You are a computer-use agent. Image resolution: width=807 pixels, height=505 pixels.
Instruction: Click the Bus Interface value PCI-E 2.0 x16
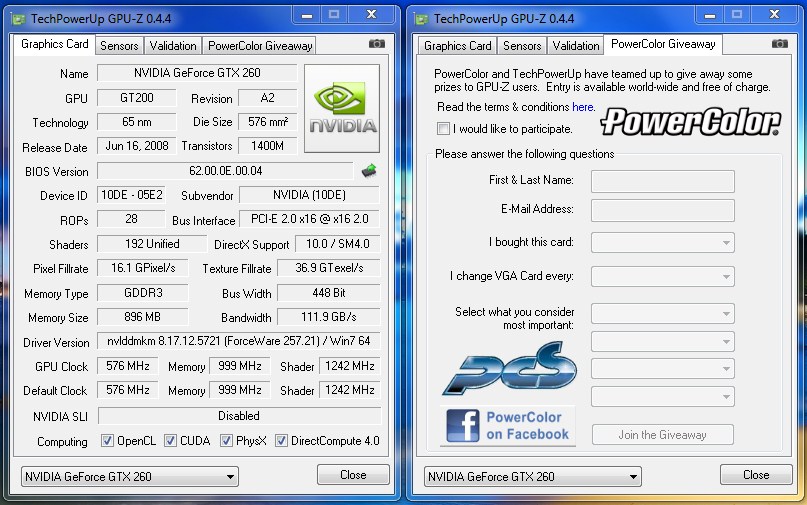(x=309, y=219)
